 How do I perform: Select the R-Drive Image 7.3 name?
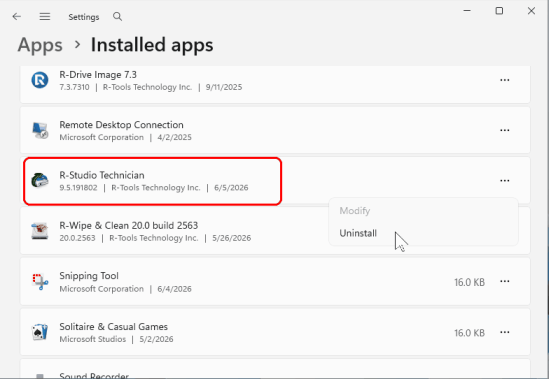tap(98, 75)
